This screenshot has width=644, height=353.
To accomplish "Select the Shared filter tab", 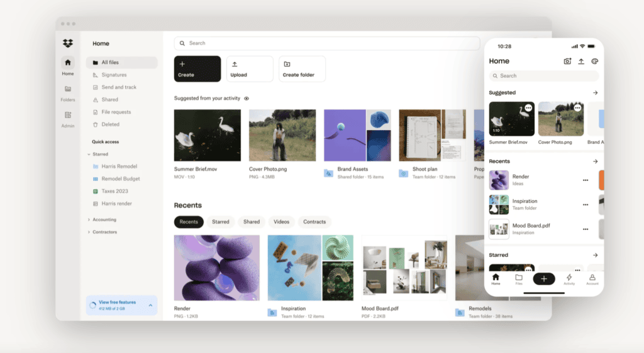I will coord(252,222).
